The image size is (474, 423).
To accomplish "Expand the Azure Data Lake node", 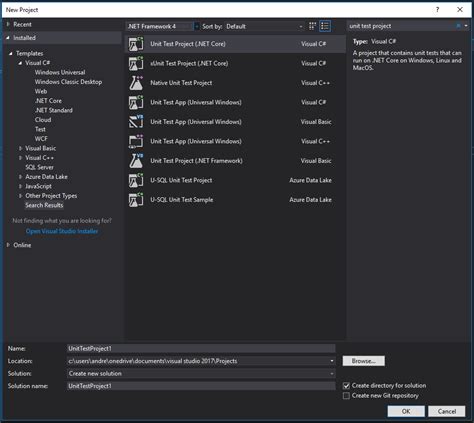I will tap(20, 177).
